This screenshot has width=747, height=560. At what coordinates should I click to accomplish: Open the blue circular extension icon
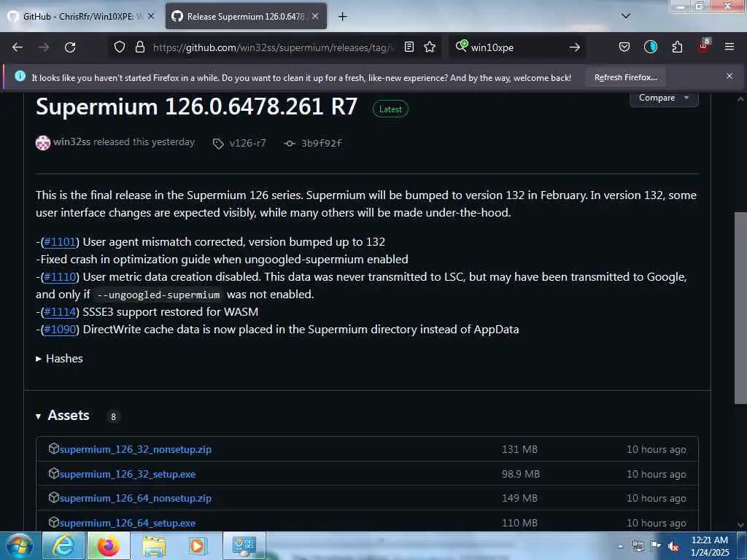coord(650,47)
